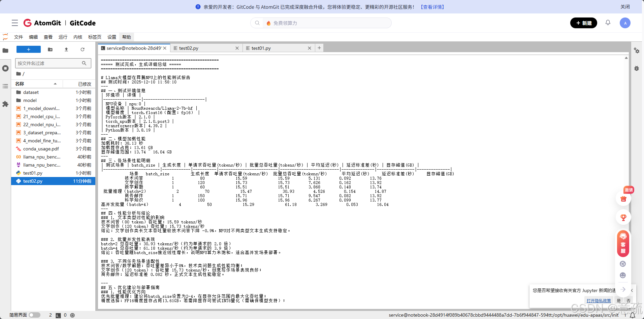Open the file browser sidebar panel
Image resolution: width=644 pixels, height=319 pixels.
(x=5, y=50)
